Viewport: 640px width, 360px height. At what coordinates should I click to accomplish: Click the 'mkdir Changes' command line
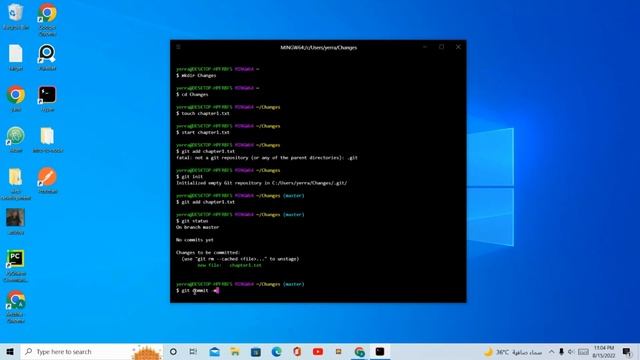coord(196,76)
